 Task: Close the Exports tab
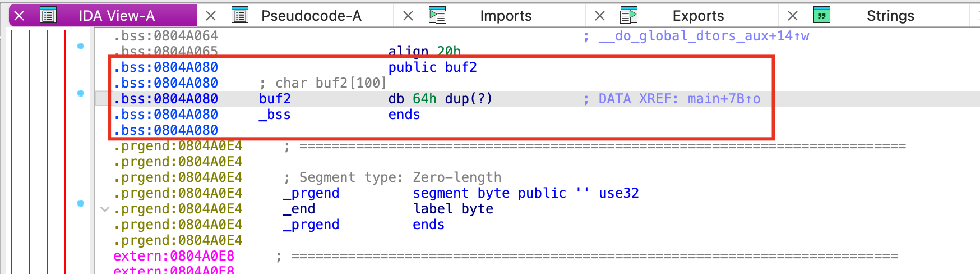click(x=600, y=16)
